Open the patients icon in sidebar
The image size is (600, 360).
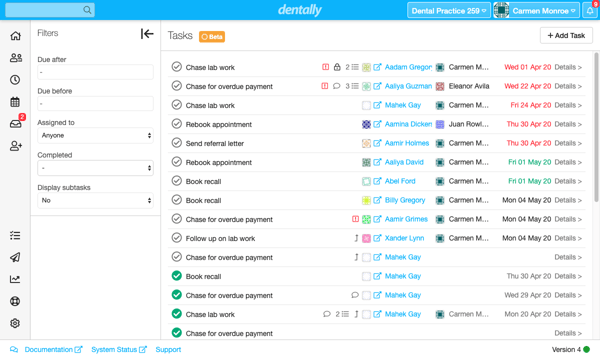15,58
